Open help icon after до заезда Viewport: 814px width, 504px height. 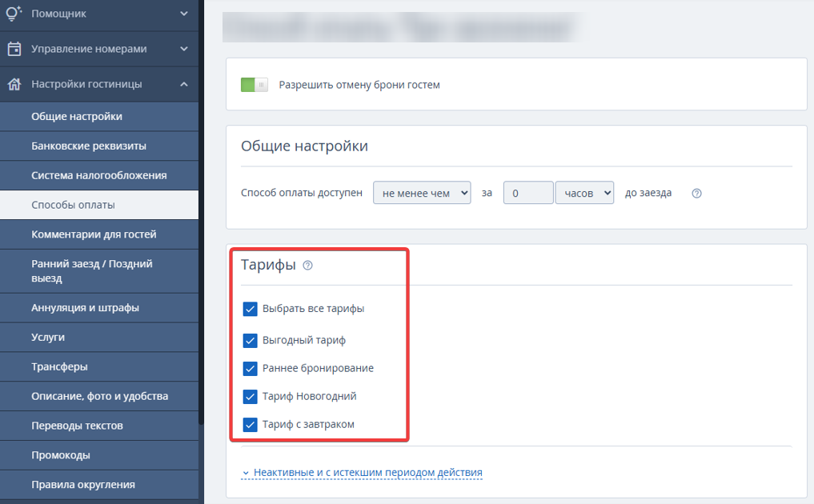(696, 193)
